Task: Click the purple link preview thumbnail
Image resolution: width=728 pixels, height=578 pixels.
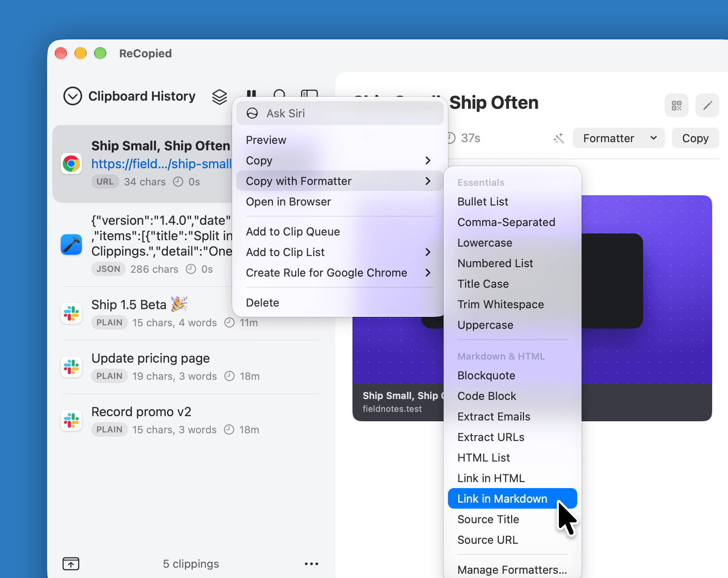Action: click(647, 289)
